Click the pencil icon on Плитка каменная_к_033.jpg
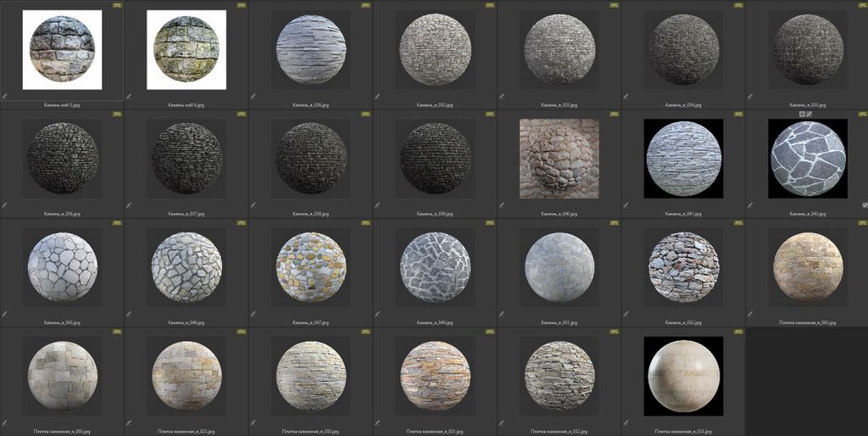This screenshot has height=436, width=868. (626, 422)
